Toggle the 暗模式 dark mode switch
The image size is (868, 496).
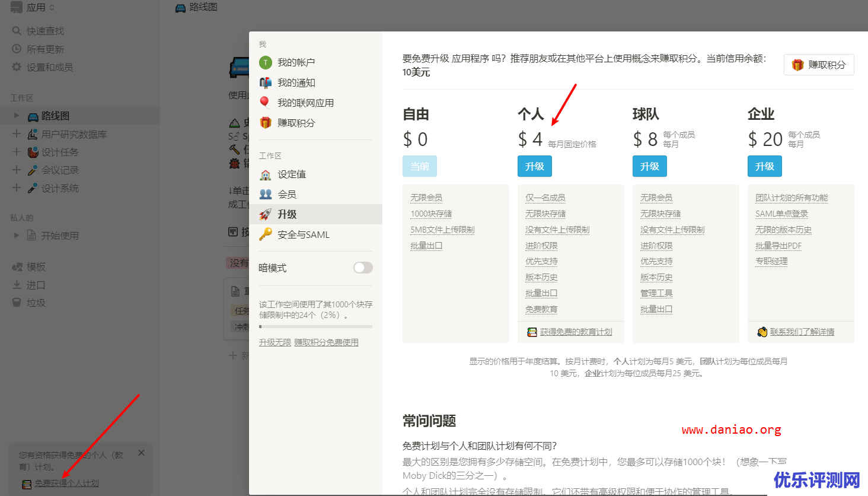(363, 268)
